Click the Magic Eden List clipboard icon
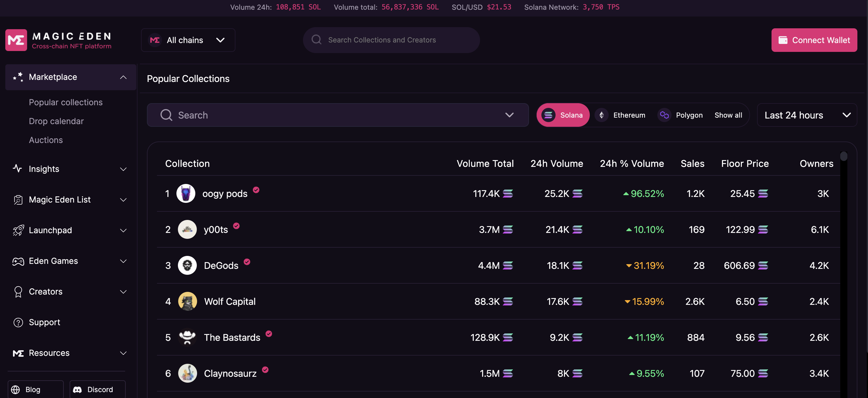This screenshot has width=868, height=398. click(x=18, y=200)
